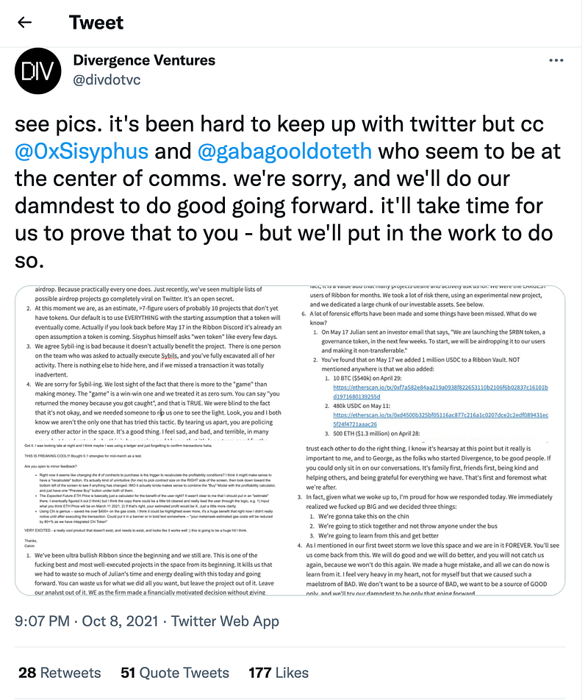588x700 pixels.
Task: View the 177 Likes list
Action: point(279,673)
